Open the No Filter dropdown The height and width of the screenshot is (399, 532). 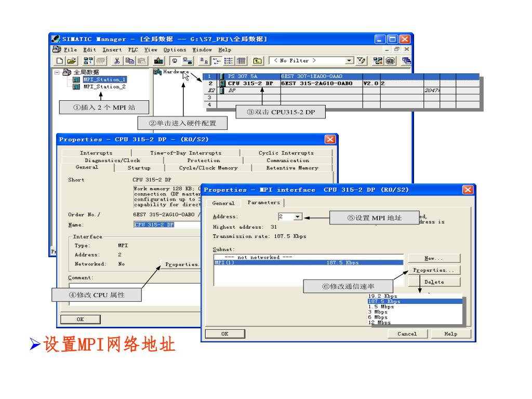coord(349,61)
